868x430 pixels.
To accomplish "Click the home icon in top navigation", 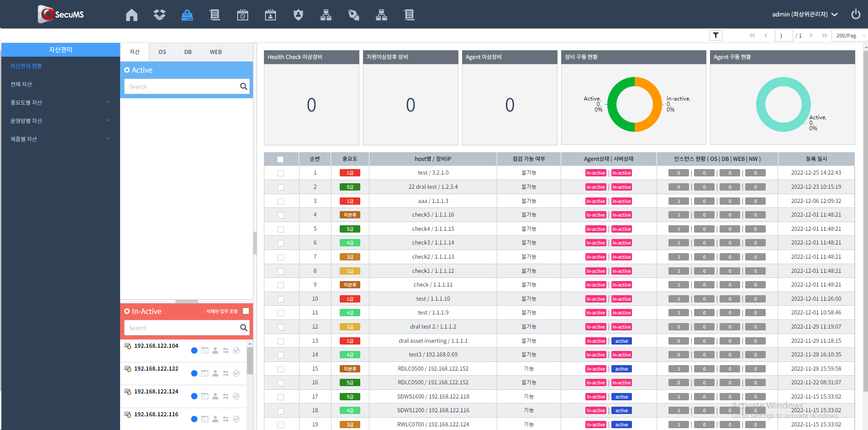I will click(132, 15).
